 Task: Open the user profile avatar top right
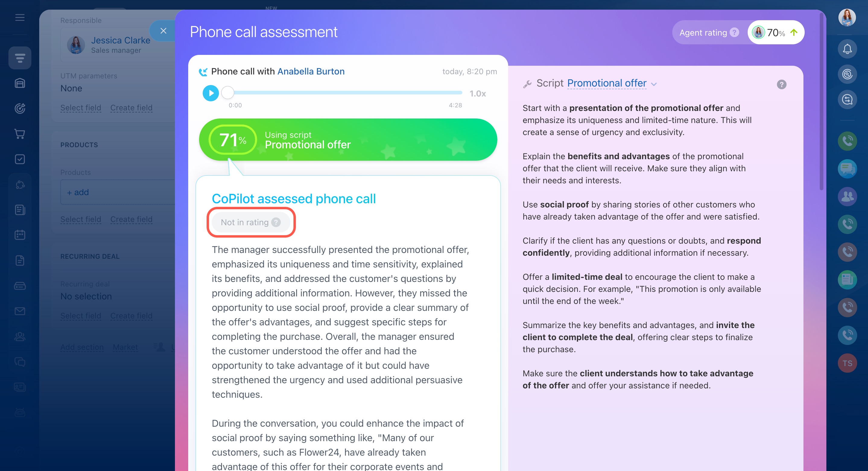847,17
